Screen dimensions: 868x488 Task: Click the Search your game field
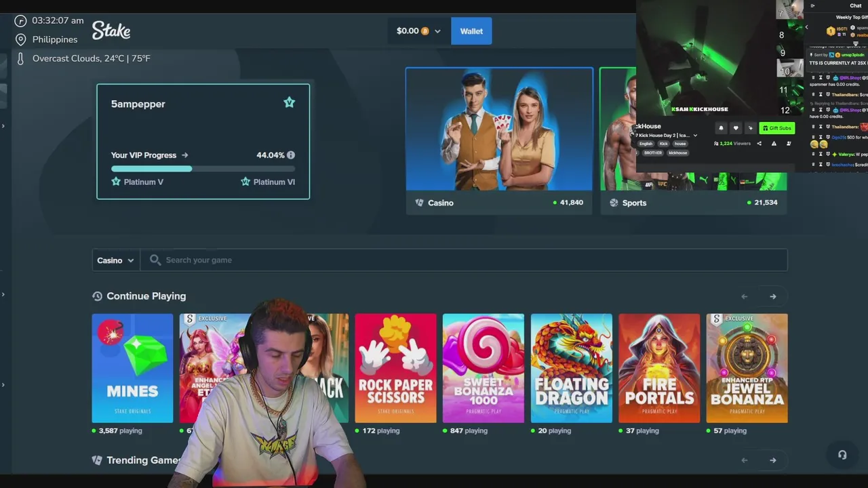(464, 260)
